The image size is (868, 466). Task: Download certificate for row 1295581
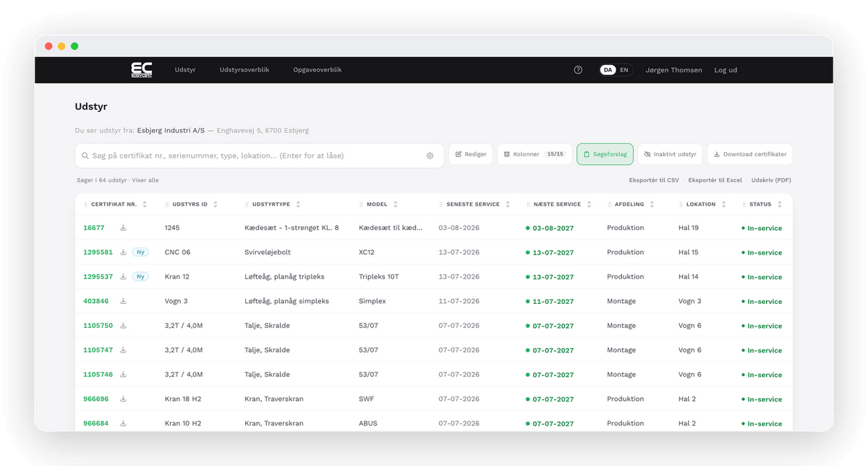[123, 253]
